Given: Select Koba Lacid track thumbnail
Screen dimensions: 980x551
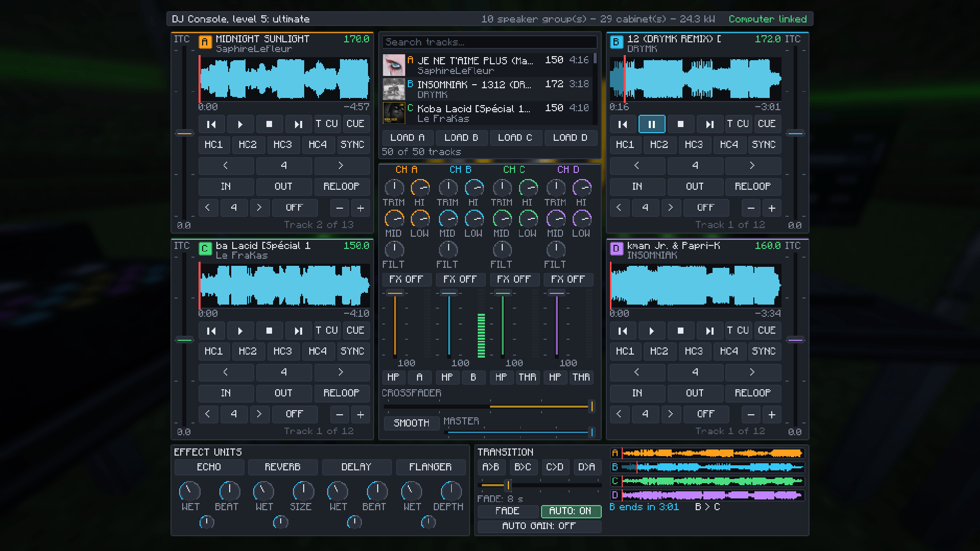Looking at the screenshot, I should point(394,113).
